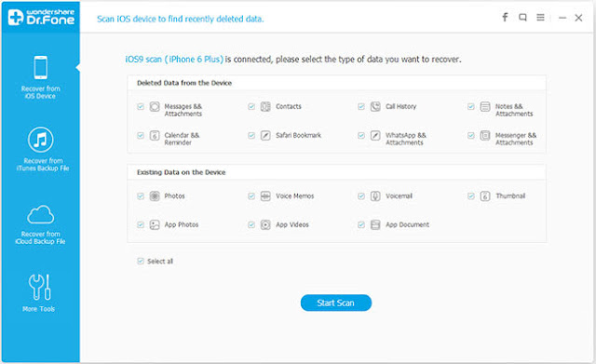This screenshot has width=596, height=364.
Task: Click the Photos flower icon
Action: [x=155, y=196]
